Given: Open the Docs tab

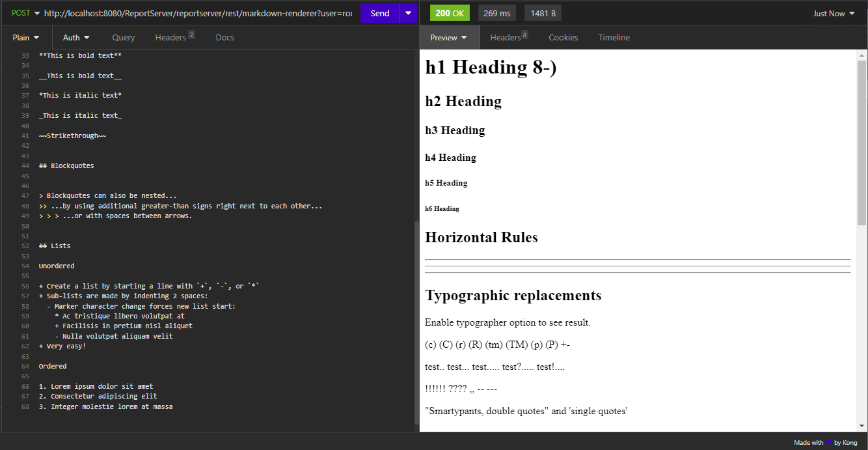Looking at the screenshot, I should [224, 37].
